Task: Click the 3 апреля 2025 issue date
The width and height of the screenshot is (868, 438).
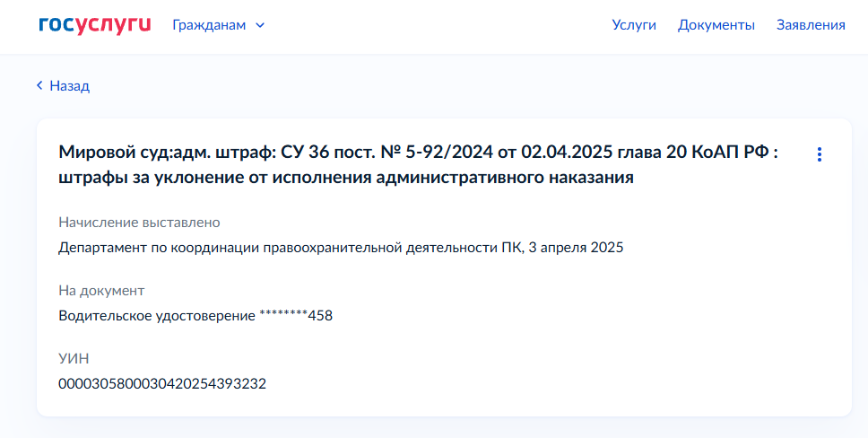Action: (576, 248)
